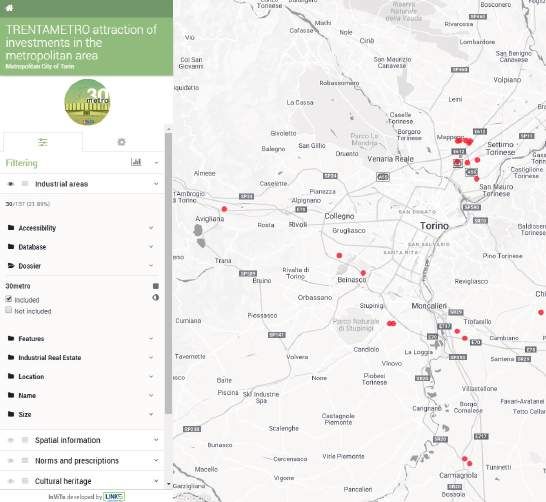Open the gear settings tab
Screen dimensions: 546x502
121,142
